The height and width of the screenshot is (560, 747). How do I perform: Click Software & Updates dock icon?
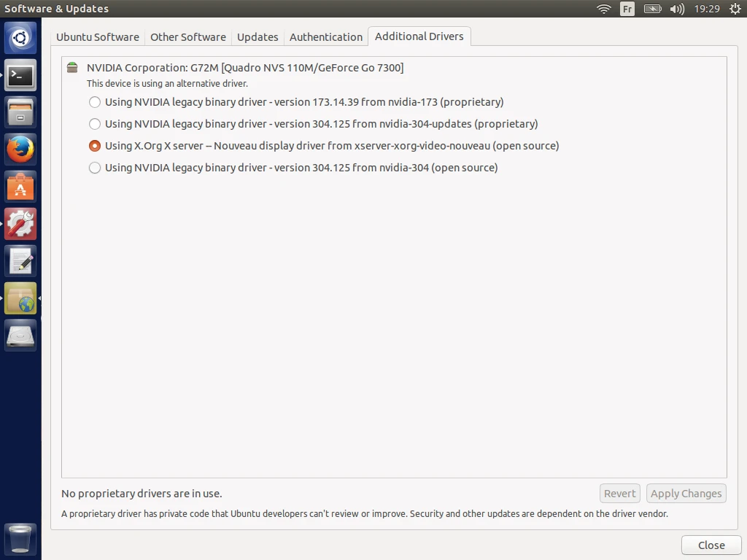(20, 298)
